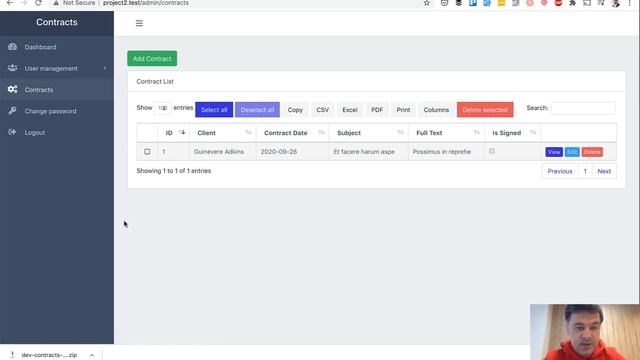Bookmark the page with the star icon
Screen dimensions: 640x360
coord(427,3)
